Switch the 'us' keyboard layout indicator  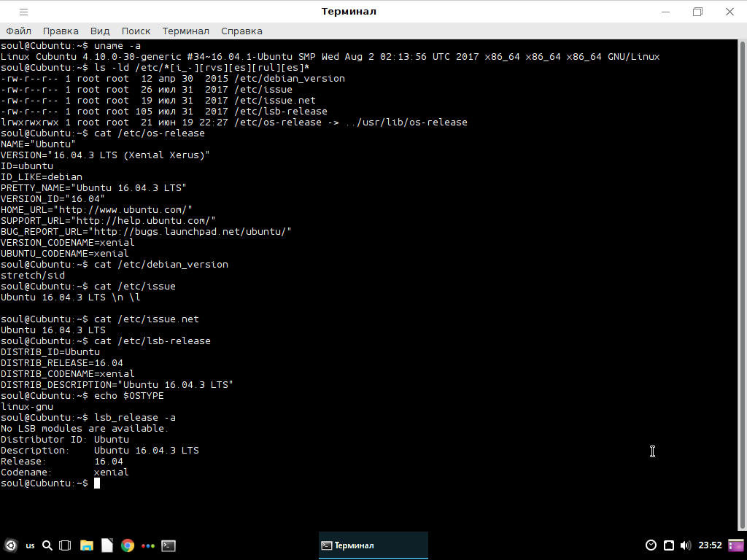click(30, 545)
